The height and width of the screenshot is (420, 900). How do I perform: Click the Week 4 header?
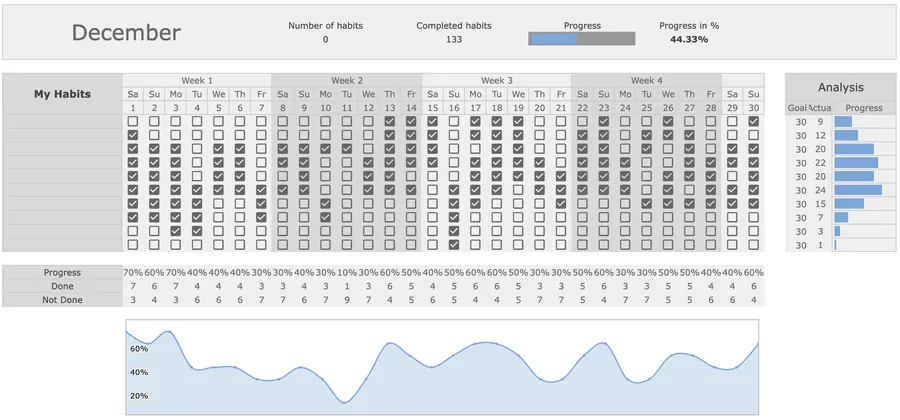tap(646, 80)
